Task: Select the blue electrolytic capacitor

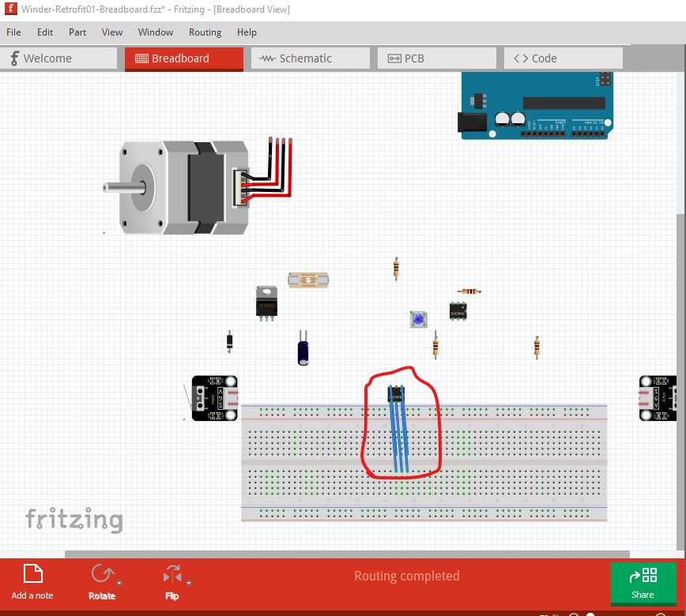Action: coord(303,348)
